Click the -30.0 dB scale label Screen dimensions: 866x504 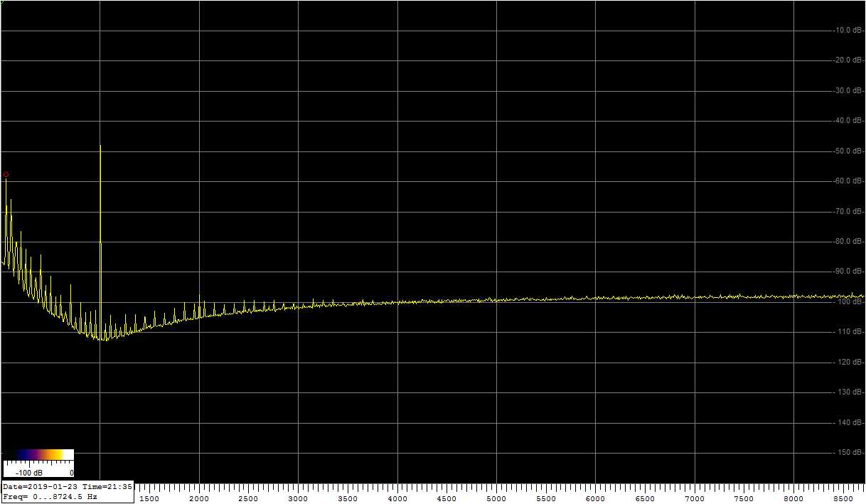848,90
